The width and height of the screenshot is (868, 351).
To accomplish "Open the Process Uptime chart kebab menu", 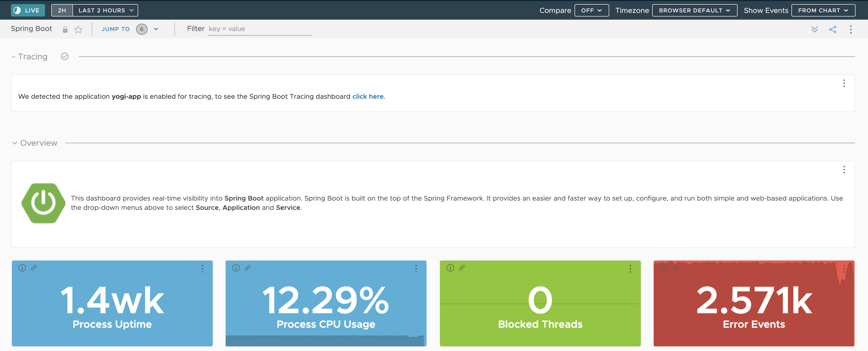I will pyautogui.click(x=202, y=269).
